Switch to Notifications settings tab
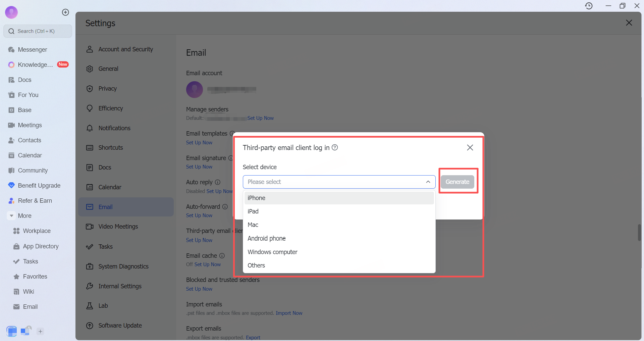This screenshot has width=644, height=341. pyautogui.click(x=114, y=128)
